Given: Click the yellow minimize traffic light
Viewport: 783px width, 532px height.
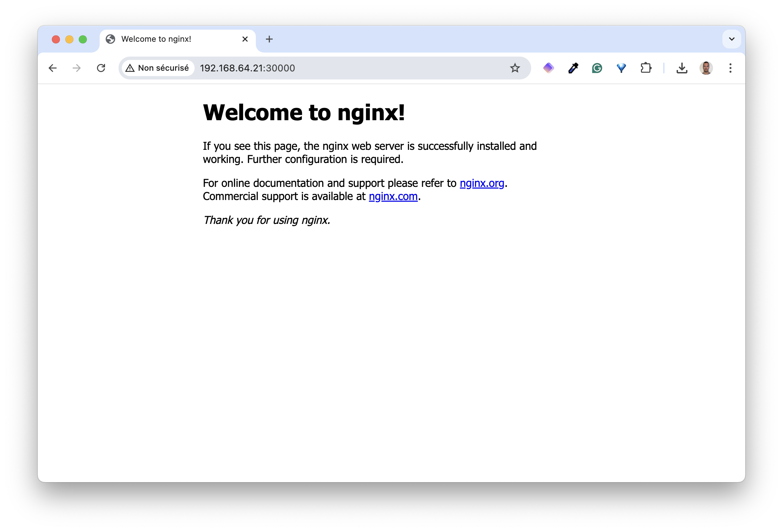Looking at the screenshot, I should point(69,39).
